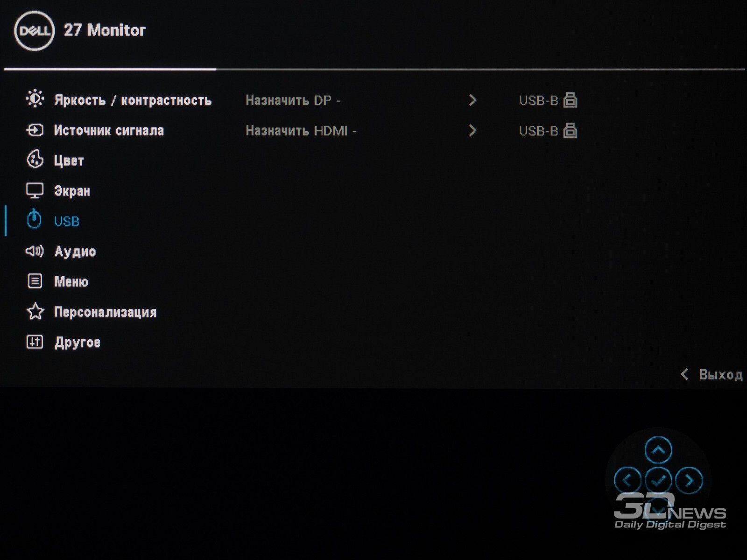
Task: Select the USB menu item
Action: (x=66, y=221)
